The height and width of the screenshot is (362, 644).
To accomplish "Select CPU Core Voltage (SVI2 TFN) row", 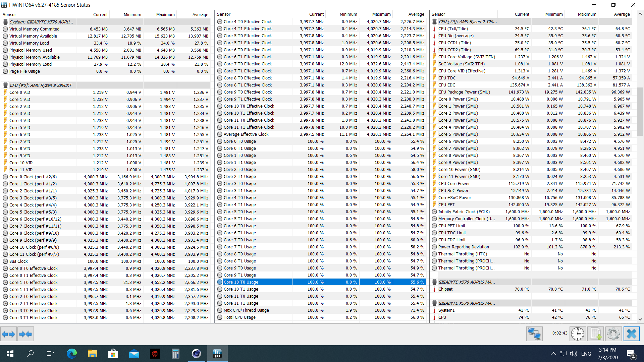I will (532, 57).
